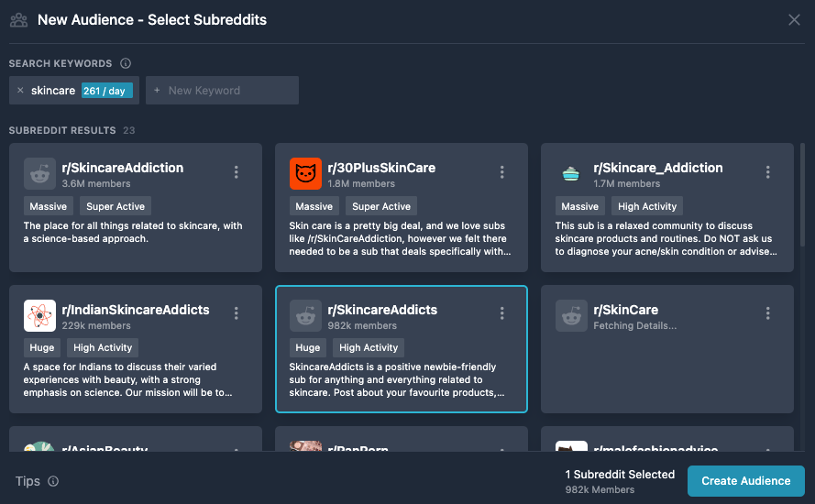Click r/Skincare_Addiction description text
The width and height of the screenshot is (815, 504).
[x=666, y=238]
